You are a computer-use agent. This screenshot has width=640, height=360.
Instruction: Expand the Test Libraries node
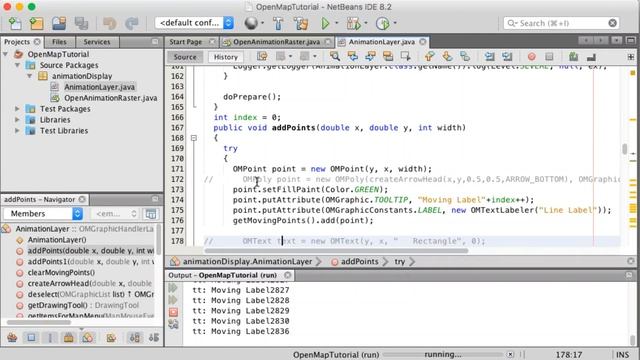(17, 131)
